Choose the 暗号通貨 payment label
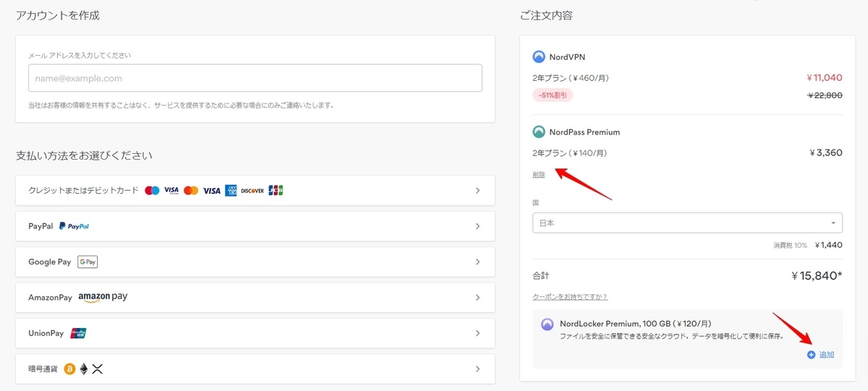The height and width of the screenshot is (391, 868). pos(43,369)
